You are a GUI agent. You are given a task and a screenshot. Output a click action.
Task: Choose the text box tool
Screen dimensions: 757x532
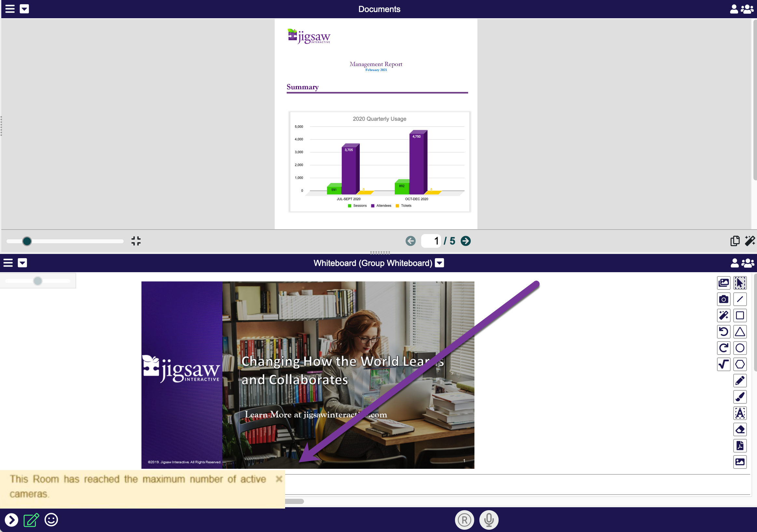739,413
